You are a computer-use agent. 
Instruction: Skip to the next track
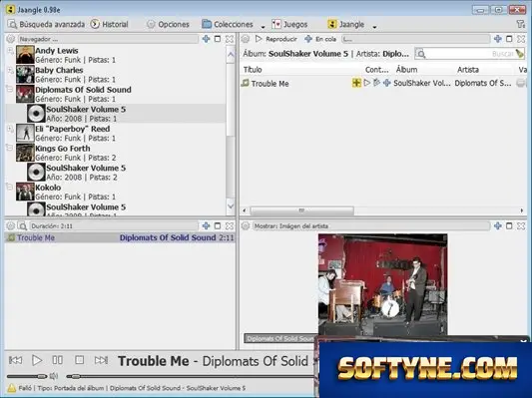(x=101, y=360)
